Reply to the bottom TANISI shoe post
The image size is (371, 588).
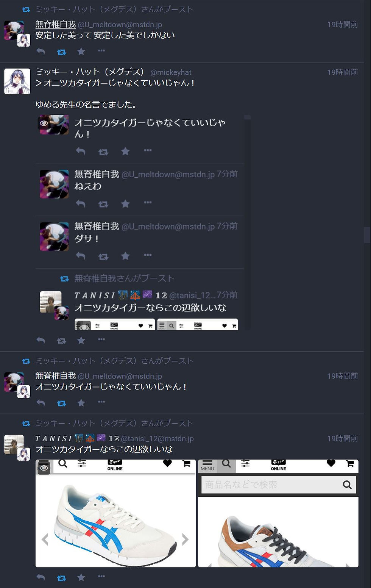tap(41, 577)
